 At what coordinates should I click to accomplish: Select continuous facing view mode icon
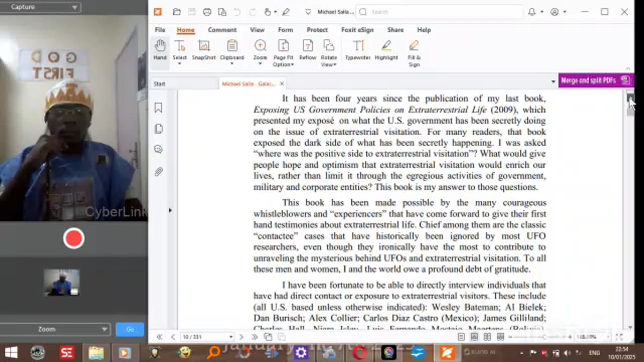[x=500, y=337]
